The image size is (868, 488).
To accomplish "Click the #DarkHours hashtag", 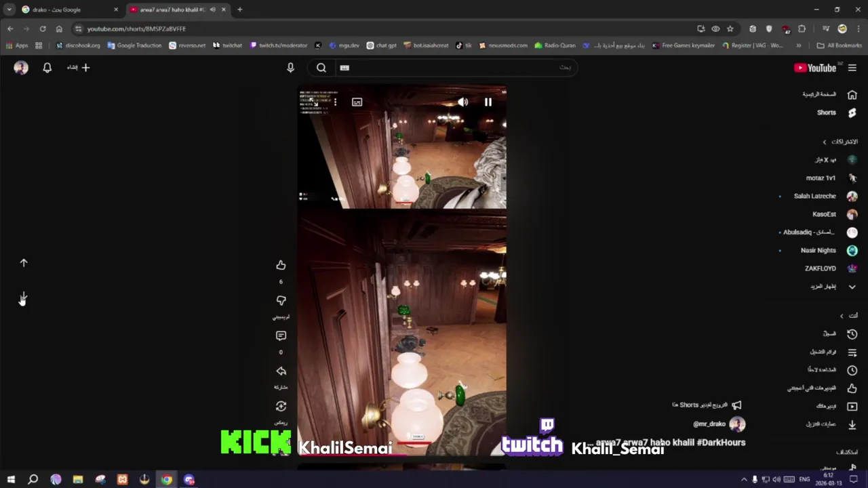I will click(x=721, y=443).
